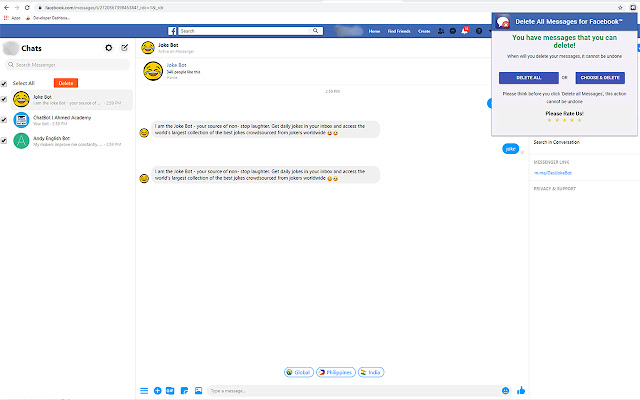Click CHOOSE & DELETE in the popup
Screen dimensions: 640x400
click(600, 78)
